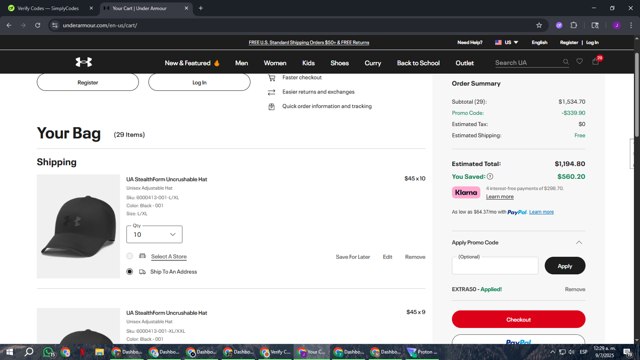Image resolution: width=640 pixels, height=360 pixels.
Task: Click the top-bar Register link
Action: click(569, 42)
